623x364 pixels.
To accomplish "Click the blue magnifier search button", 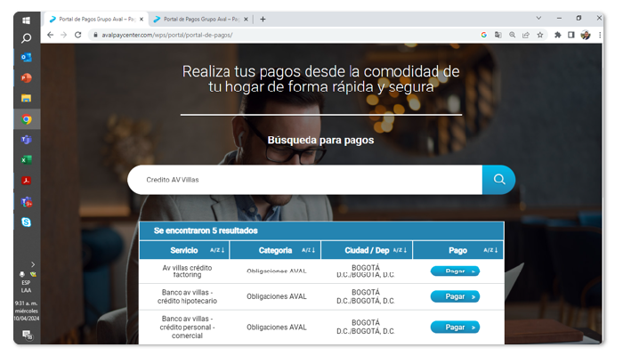I will point(498,180).
